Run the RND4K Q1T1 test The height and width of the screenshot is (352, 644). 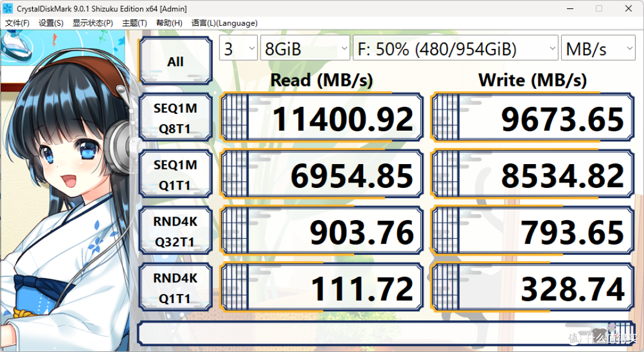175,288
